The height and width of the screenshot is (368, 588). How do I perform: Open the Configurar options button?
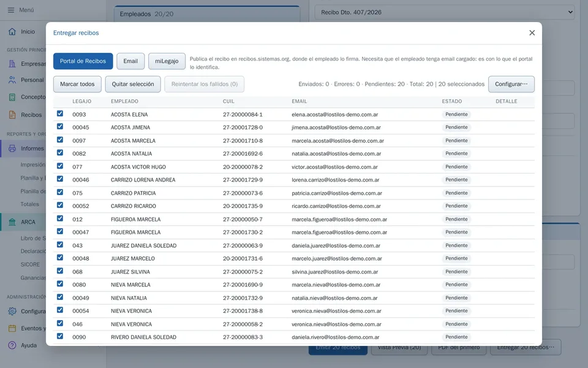511,84
